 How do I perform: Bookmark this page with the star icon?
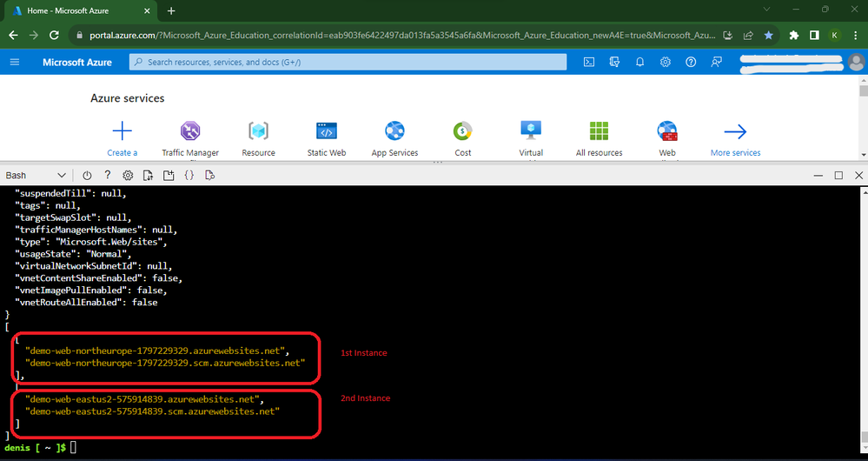pos(768,35)
